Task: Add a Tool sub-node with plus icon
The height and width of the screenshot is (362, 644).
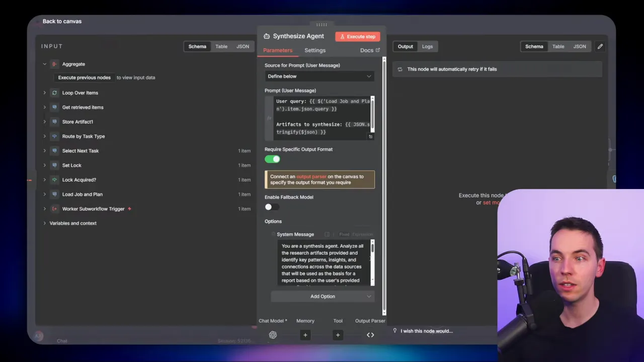Action: [x=338, y=335]
